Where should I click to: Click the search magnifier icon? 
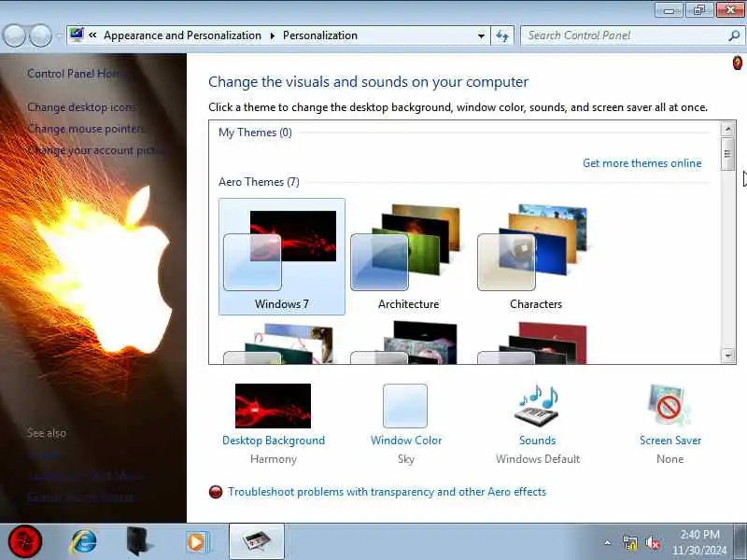click(734, 35)
